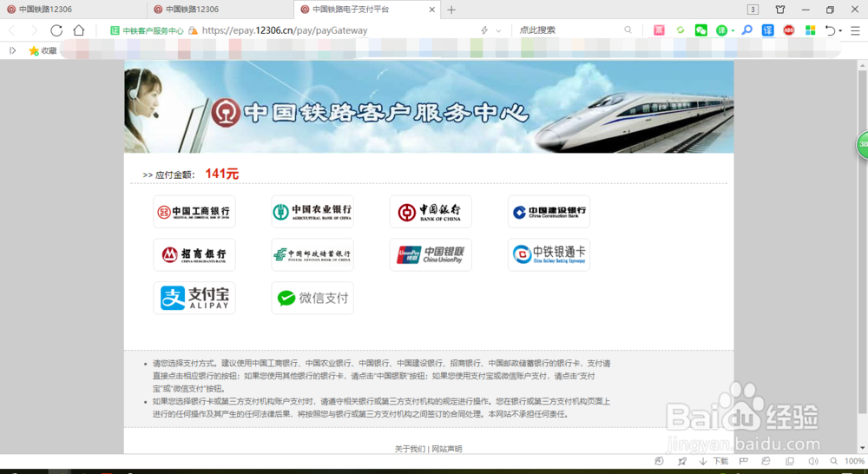Click the green round 译 translate icon

pos(721,30)
